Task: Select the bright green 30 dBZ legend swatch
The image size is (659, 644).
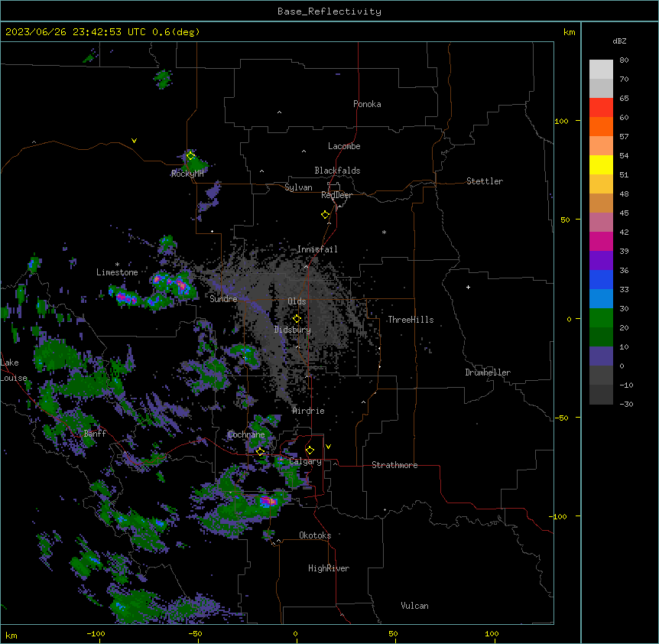Action: click(x=601, y=318)
